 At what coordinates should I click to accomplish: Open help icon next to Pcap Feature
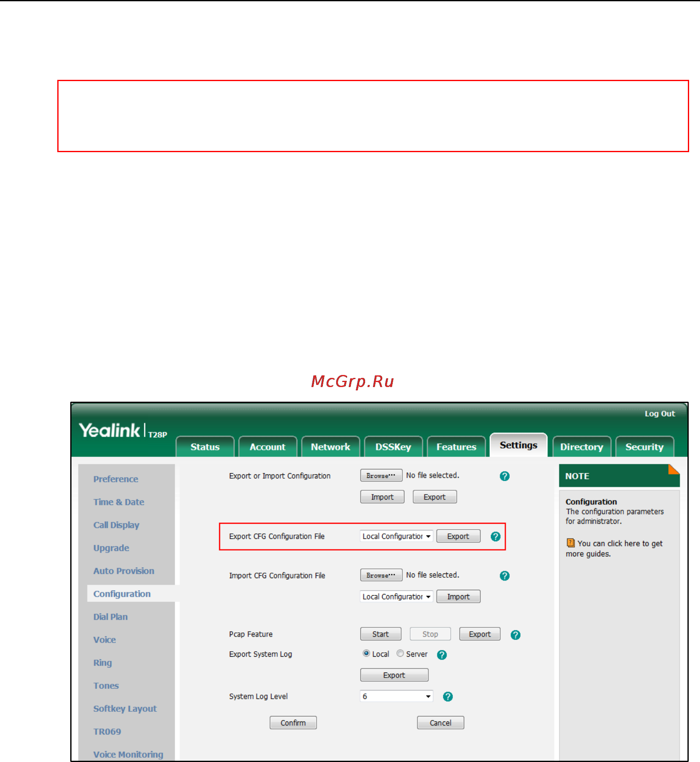(x=515, y=635)
